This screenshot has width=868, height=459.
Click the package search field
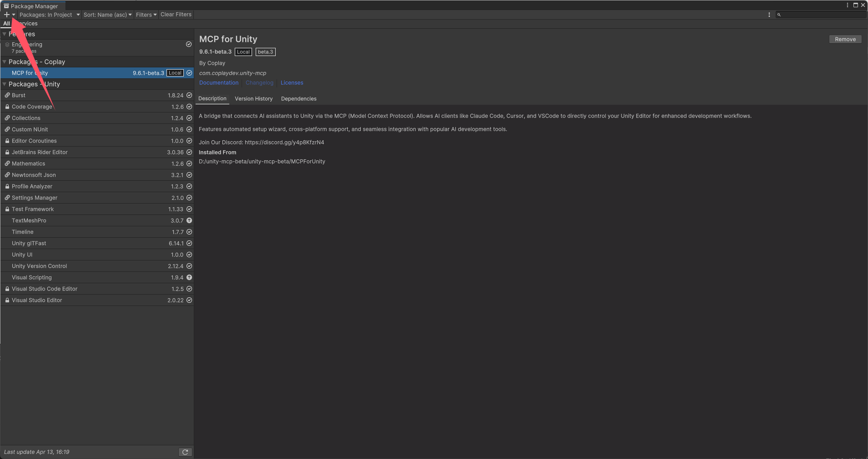[x=821, y=15]
